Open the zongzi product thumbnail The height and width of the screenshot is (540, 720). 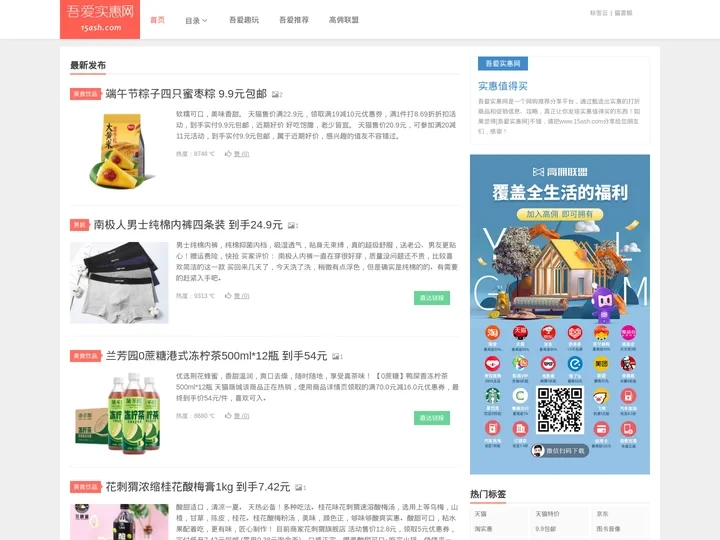click(x=119, y=152)
